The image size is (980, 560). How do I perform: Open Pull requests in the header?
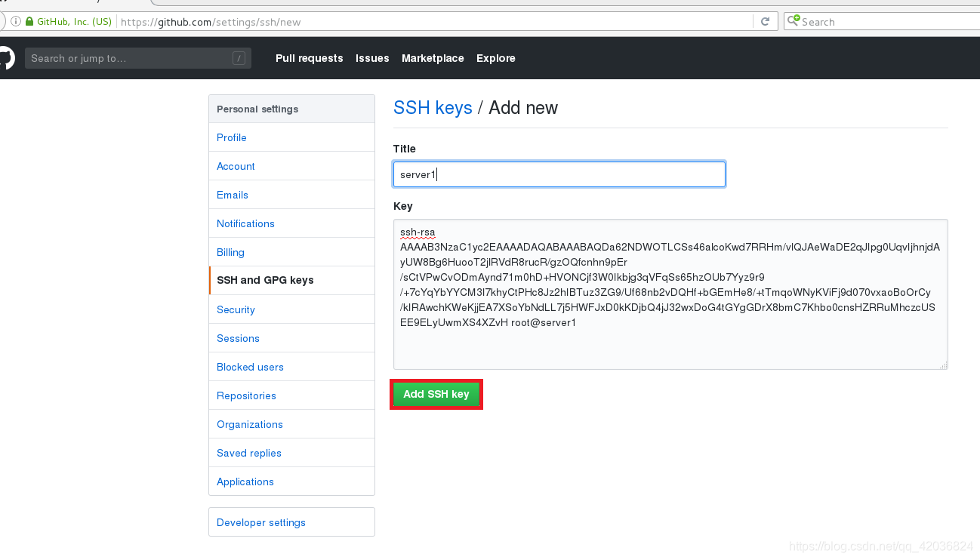[310, 58]
